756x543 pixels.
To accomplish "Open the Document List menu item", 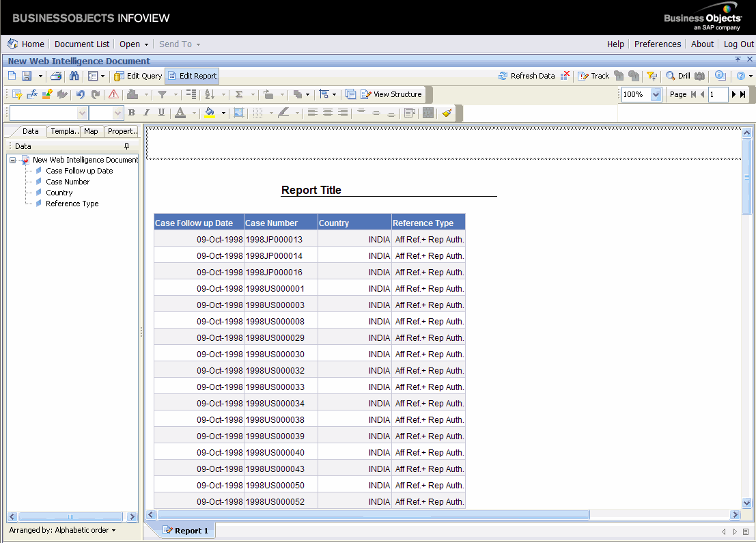I will tap(82, 44).
